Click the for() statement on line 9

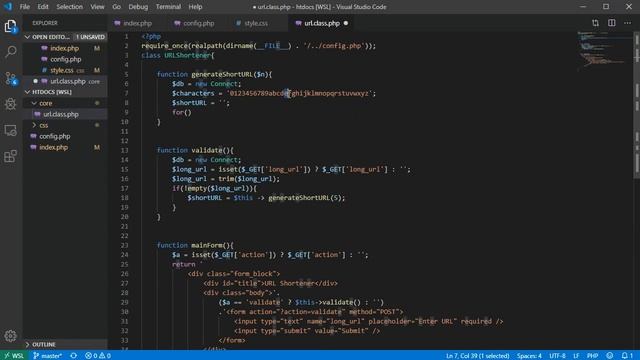[182, 112]
